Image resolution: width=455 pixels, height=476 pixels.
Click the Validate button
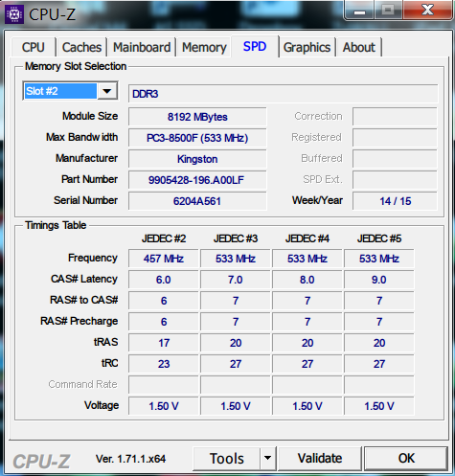click(320, 459)
